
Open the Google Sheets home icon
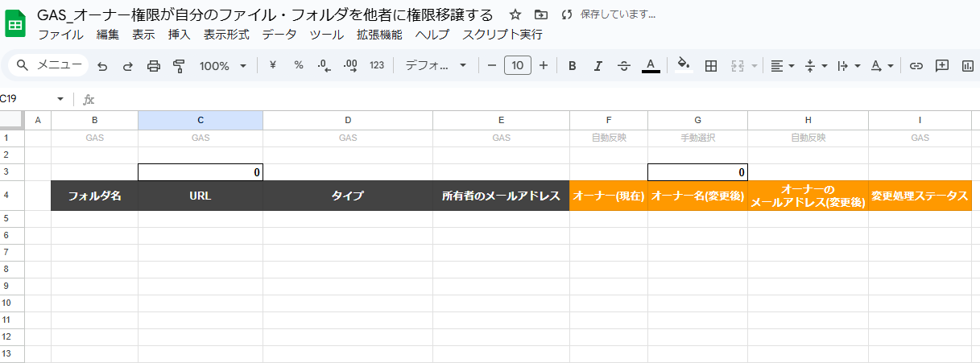pyautogui.click(x=15, y=25)
